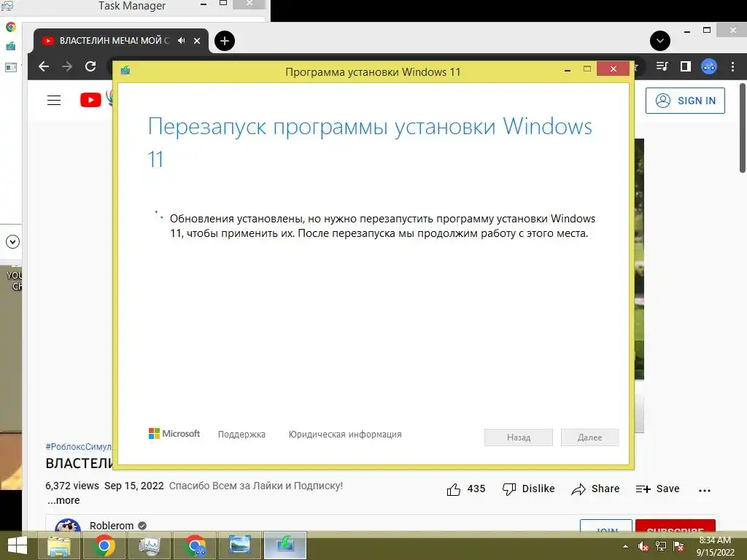Open Chrome three-dot menu
The width and height of the screenshot is (747, 560).
(x=732, y=66)
